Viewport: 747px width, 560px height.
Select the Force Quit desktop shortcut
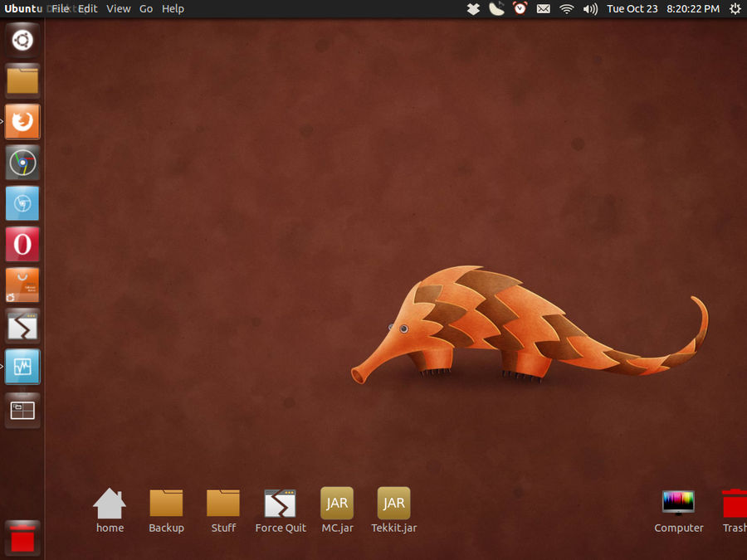[281, 509]
